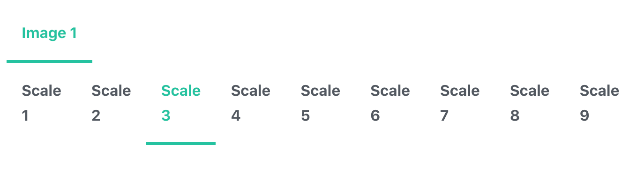Click the number 7 under Scale
This screenshot has width=644, height=169.
(x=444, y=115)
